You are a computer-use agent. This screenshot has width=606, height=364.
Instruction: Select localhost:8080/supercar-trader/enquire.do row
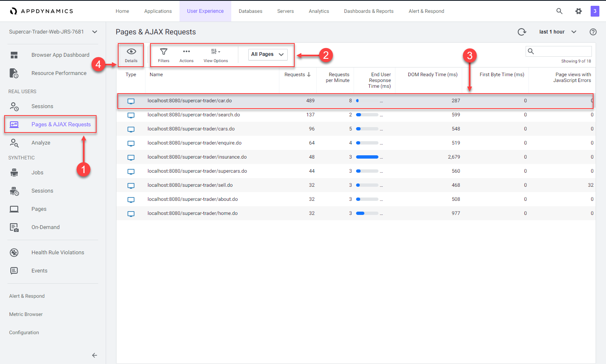[x=356, y=143]
